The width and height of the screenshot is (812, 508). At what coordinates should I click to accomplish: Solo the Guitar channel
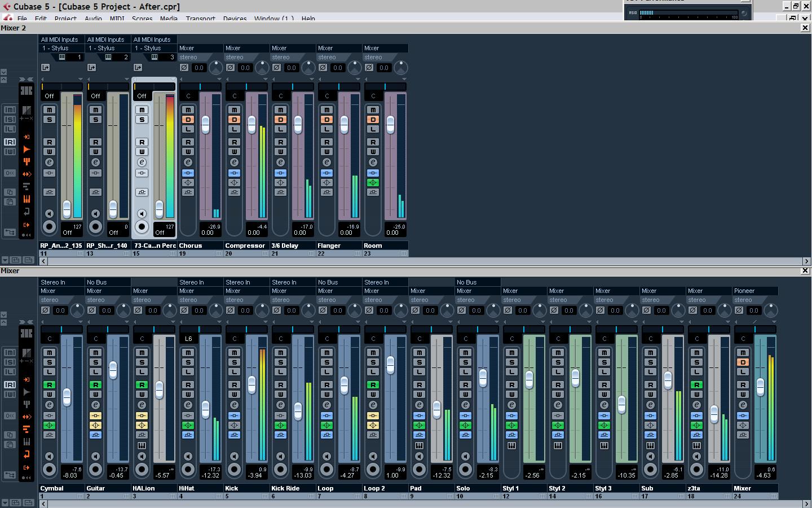(96, 362)
